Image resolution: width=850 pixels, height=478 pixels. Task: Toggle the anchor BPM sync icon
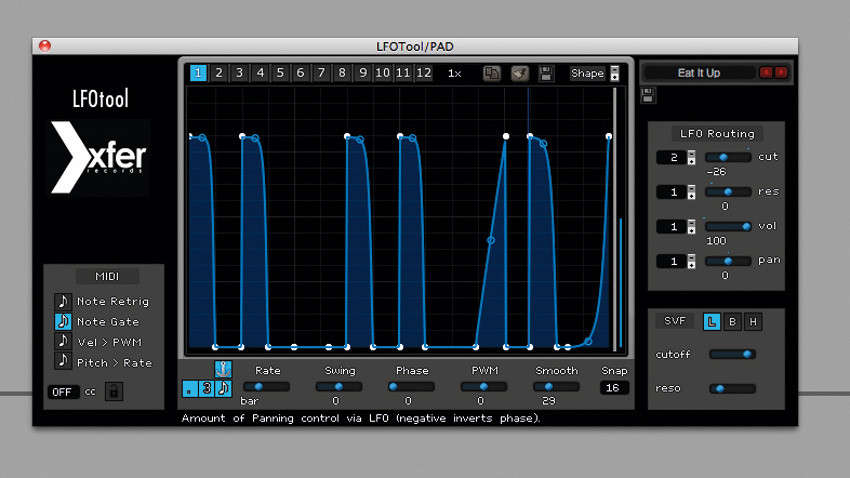pyautogui.click(x=223, y=369)
